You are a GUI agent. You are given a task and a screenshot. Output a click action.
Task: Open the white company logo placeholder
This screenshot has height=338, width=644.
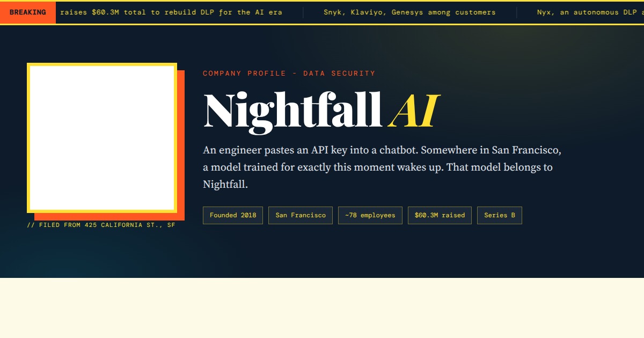point(102,138)
